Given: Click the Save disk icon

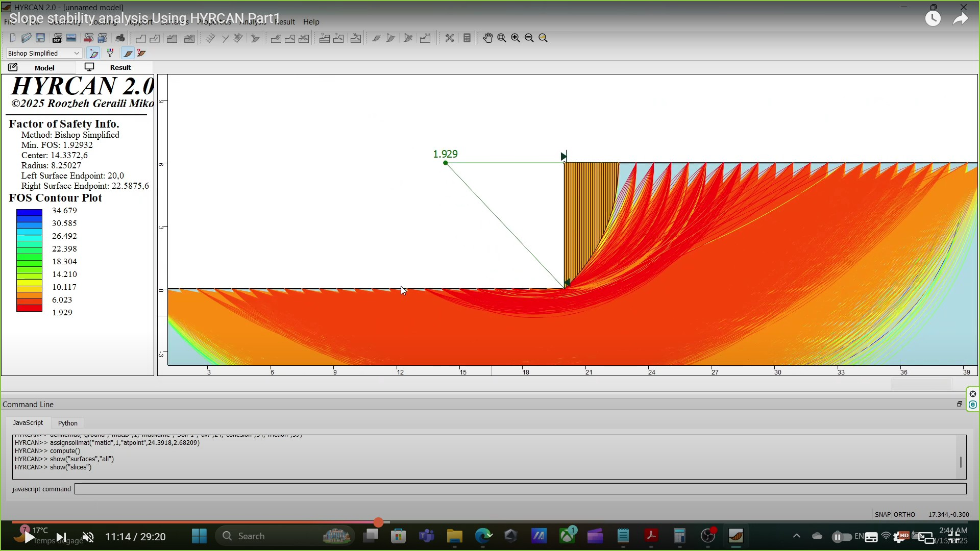Looking at the screenshot, I should (40, 38).
